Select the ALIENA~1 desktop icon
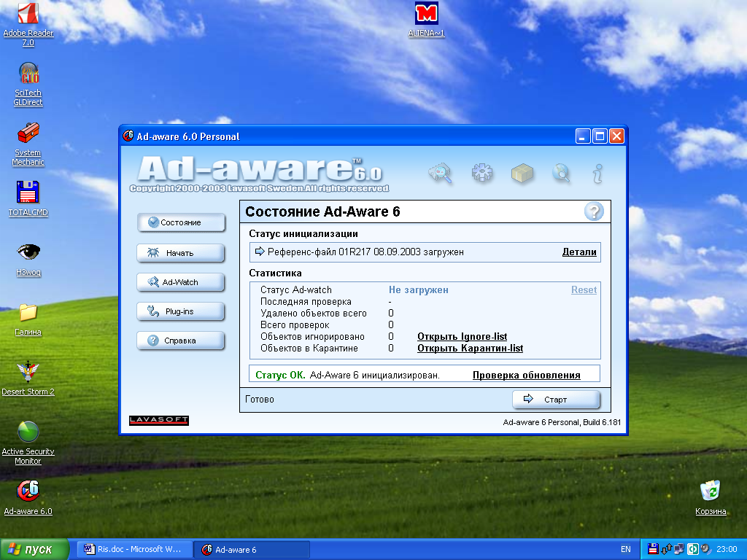 426,20
